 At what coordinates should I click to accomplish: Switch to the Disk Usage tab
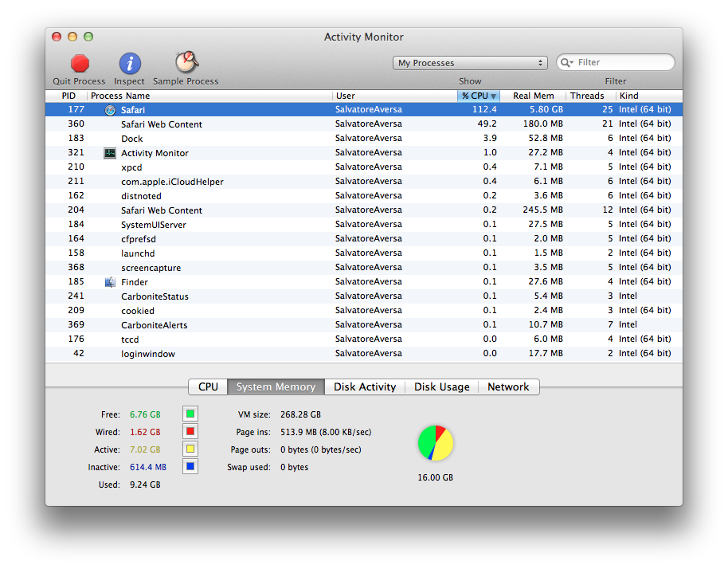[x=441, y=387]
